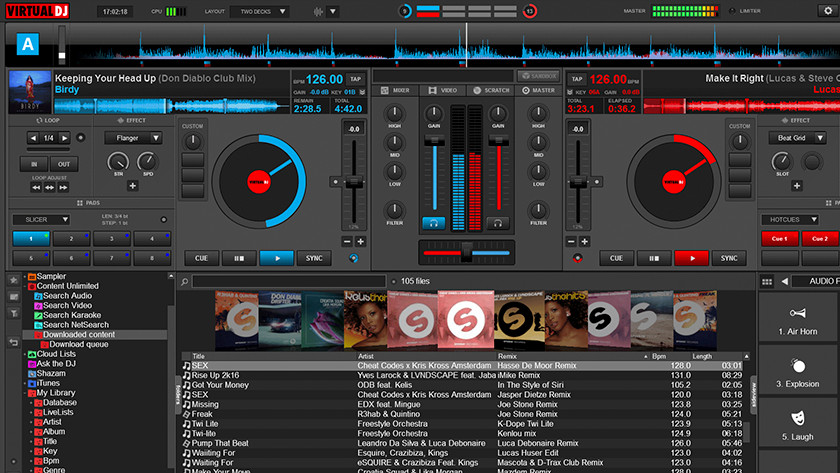Screen dimensions: 840x473
Task: Play the right deck (red play button)
Action: pyautogui.click(x=692, y=258)
